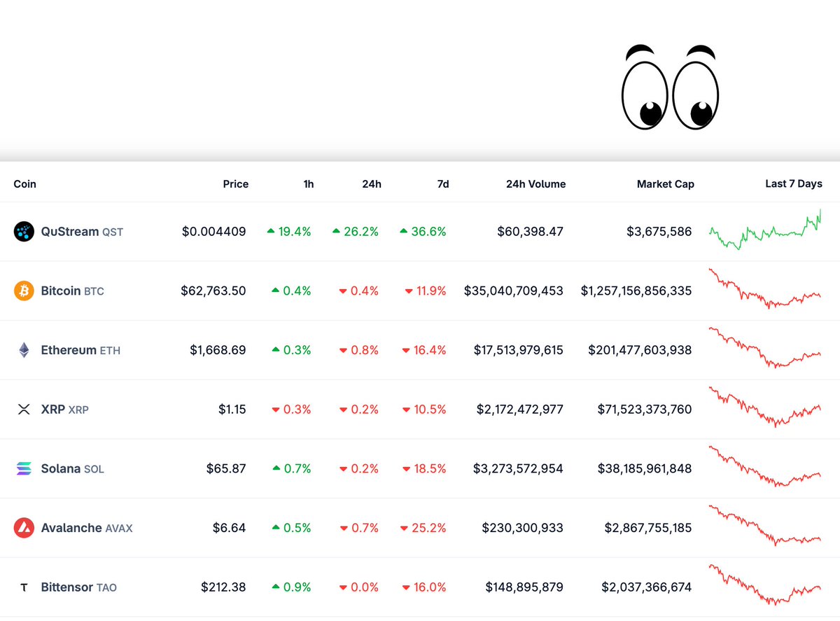The width and height of the screenshot is (840, 621).
Task: Open the Avalanche 7-day sparkline chart
Action: [x=765, y=526]
